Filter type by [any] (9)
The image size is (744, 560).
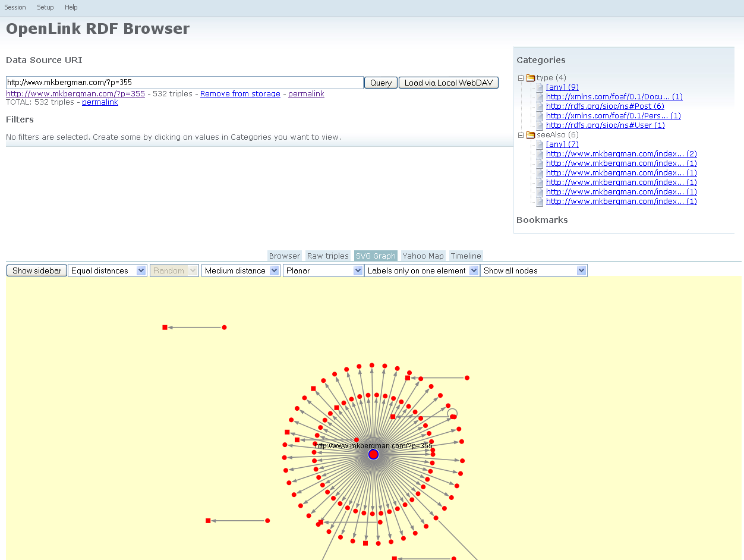[562, 87]
